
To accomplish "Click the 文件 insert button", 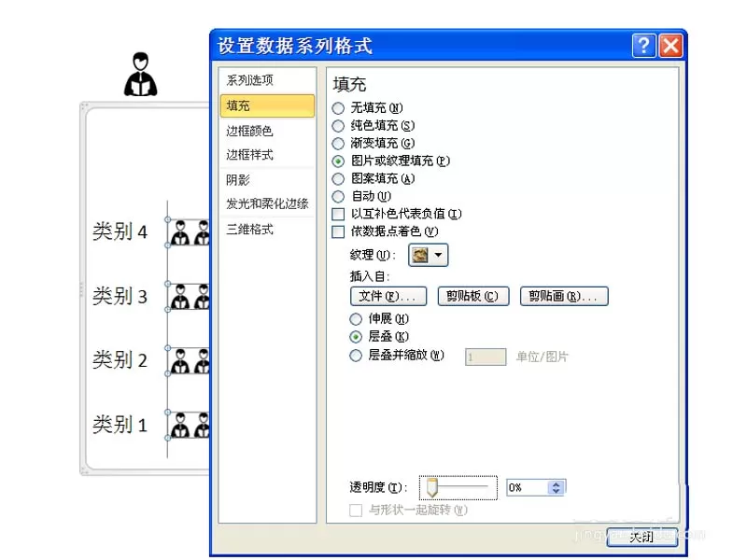I will 388,296.
